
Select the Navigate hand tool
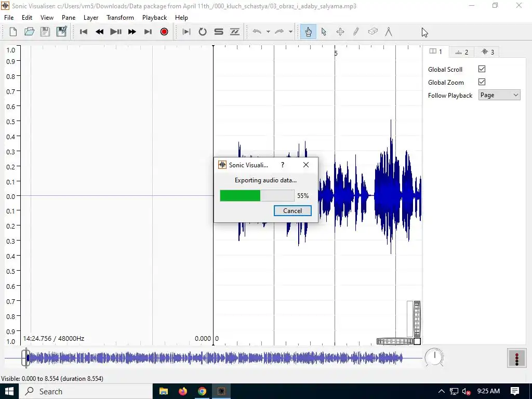[x=308, y=32]
